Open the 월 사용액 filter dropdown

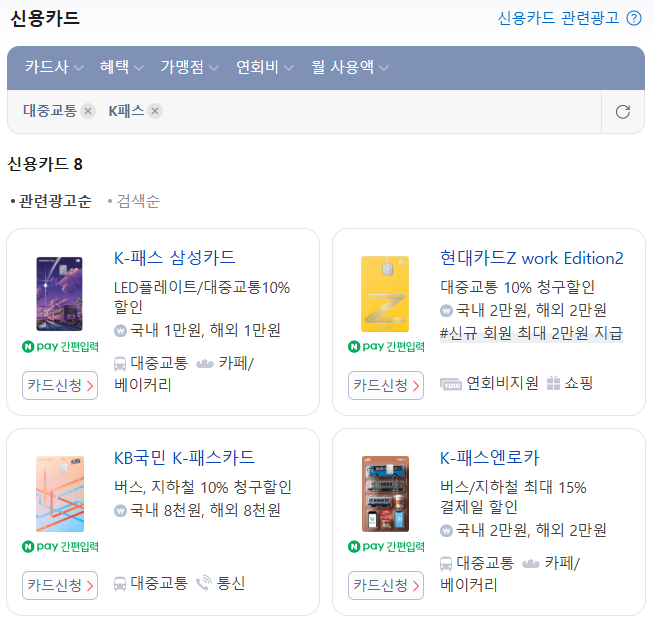click(x=350, y=67)
